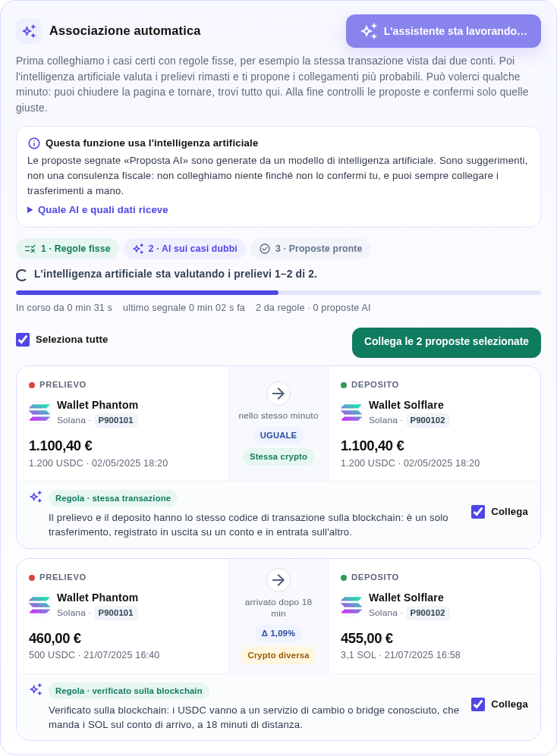
Task: Click '2 da regole · 0 proposte AI' text
Action: [x=313, y=308]
